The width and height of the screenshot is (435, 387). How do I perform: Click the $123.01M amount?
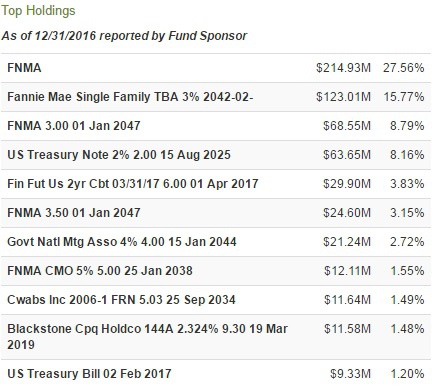pyautogui.click(x=343, y=97)
